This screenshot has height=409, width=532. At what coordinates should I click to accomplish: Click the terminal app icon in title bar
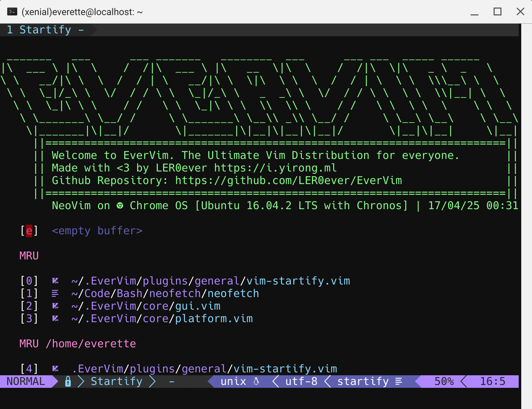(x=12, y=12)
